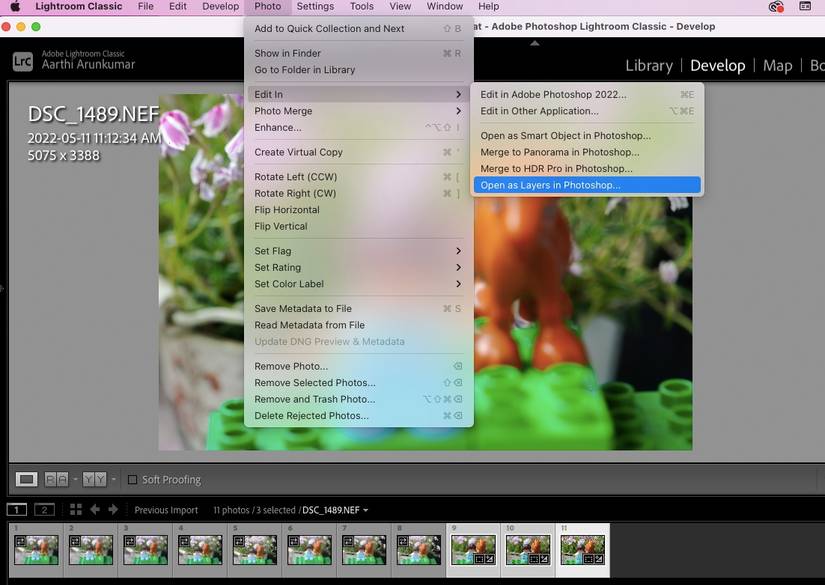Select Merge to HDR Pro in Photoshop
This screenshot has width=825, height=585.
[x=587, y=169]
